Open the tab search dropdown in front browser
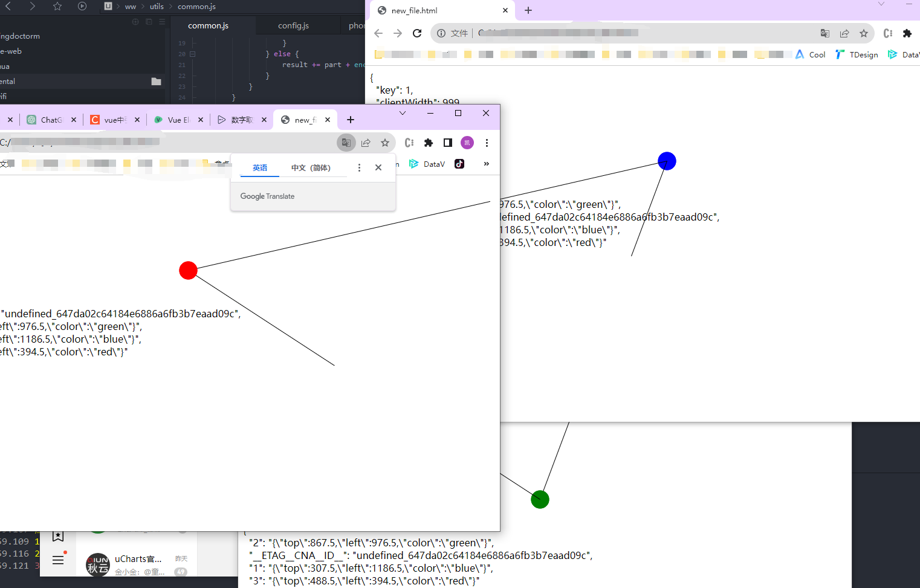The width and height of the screenshot is (920, 588). point(403,113)
